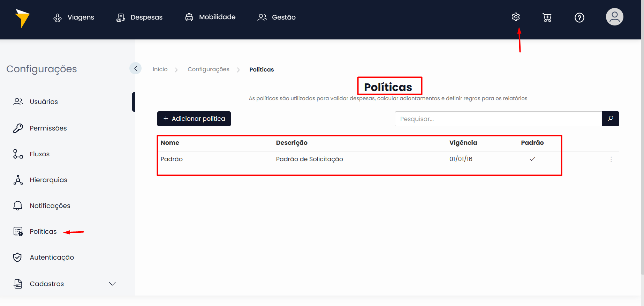
Task: Click the Hierarquias tree icon
Action: pyautogui.click(x=18, y=180)
